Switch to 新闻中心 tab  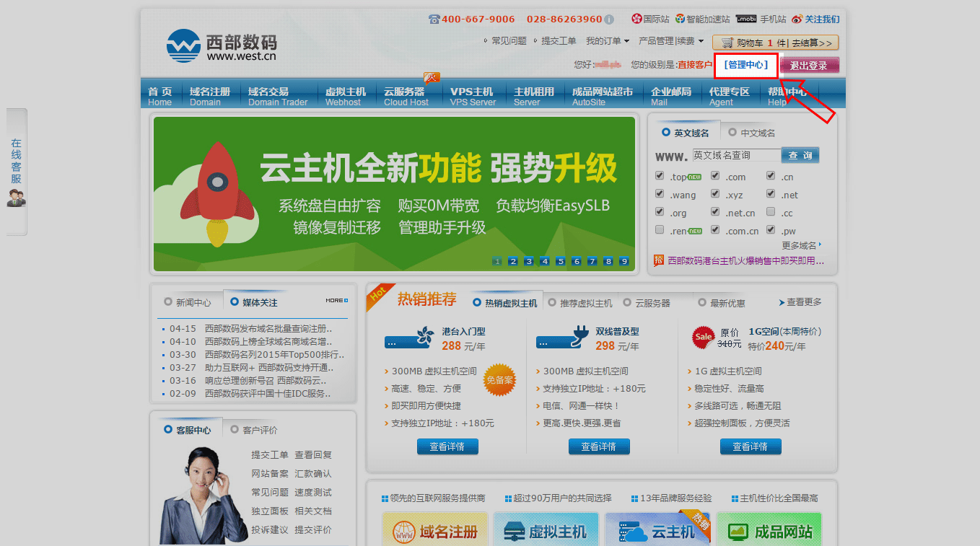(x=188, y=302)
